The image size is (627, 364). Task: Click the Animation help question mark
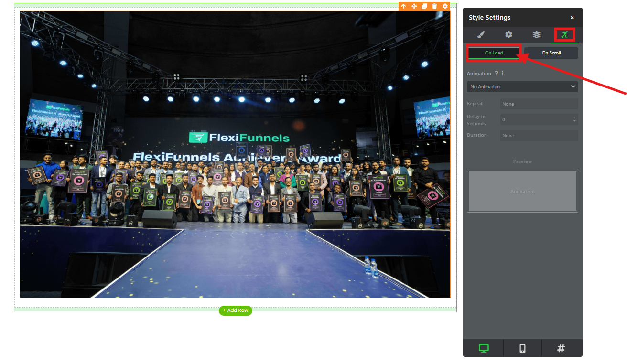click(497, 74)
